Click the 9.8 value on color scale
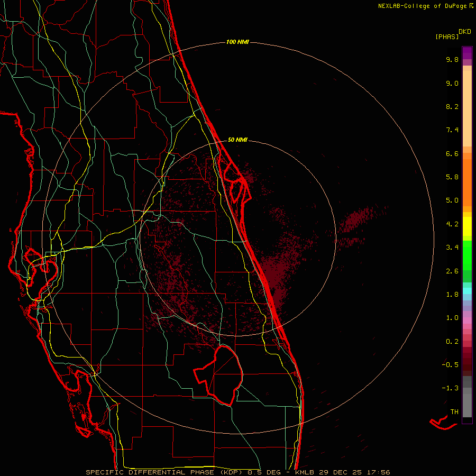This screenshot has width=476, height=476. pos(452,59)
